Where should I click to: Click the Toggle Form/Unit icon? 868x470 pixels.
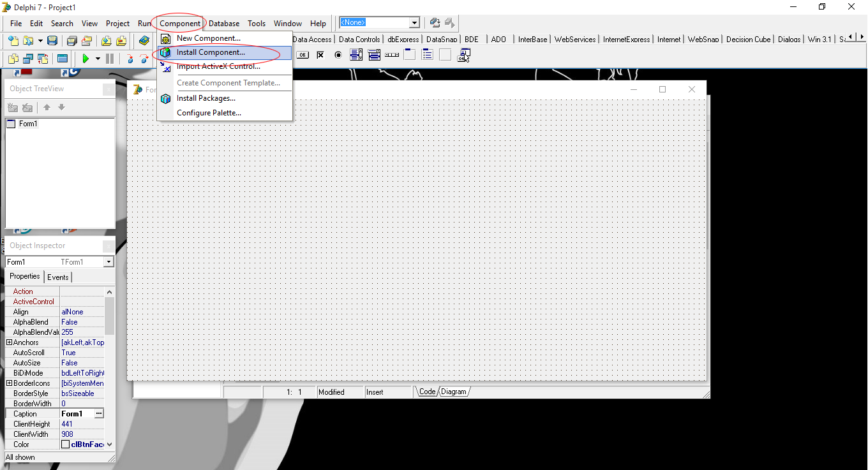tap(43, 59)
